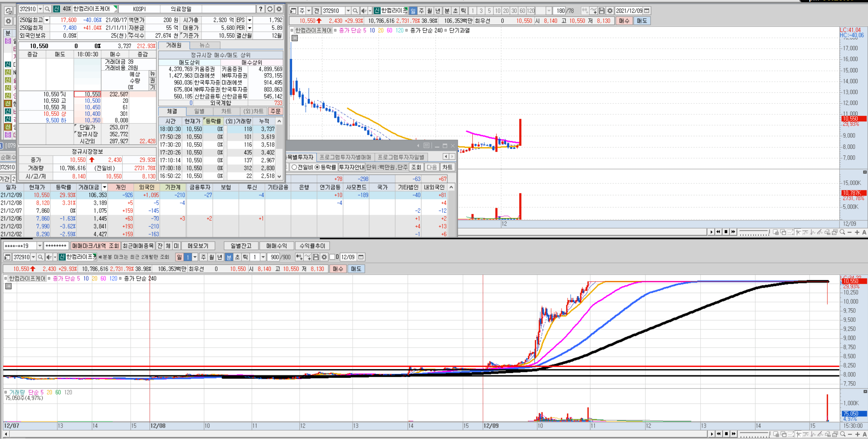Click the 조회 button in investor panel
Image resolution: width=868 pixels, height=439 pixels.
coord(416,167)
